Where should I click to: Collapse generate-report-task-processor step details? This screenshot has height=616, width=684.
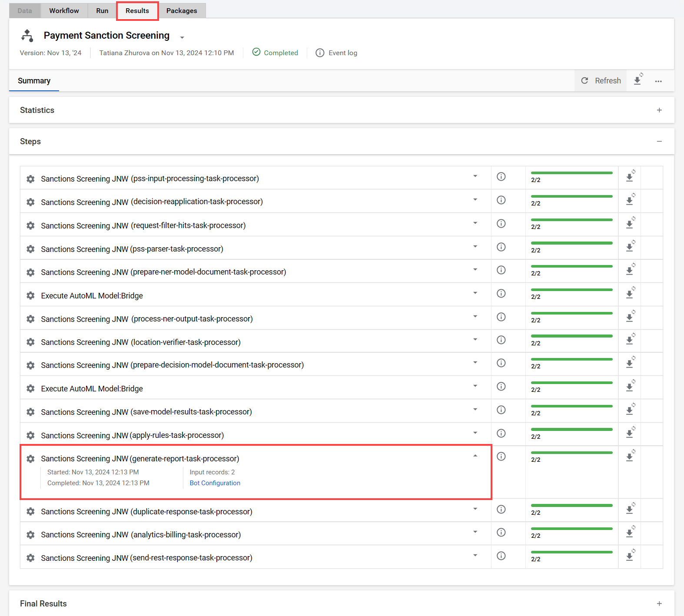click(475, 456)
